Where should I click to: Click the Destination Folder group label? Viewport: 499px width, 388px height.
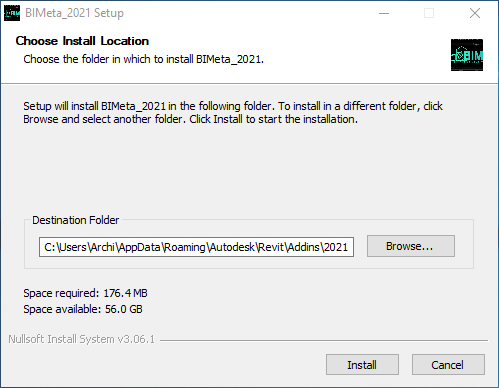coord(75,220)
